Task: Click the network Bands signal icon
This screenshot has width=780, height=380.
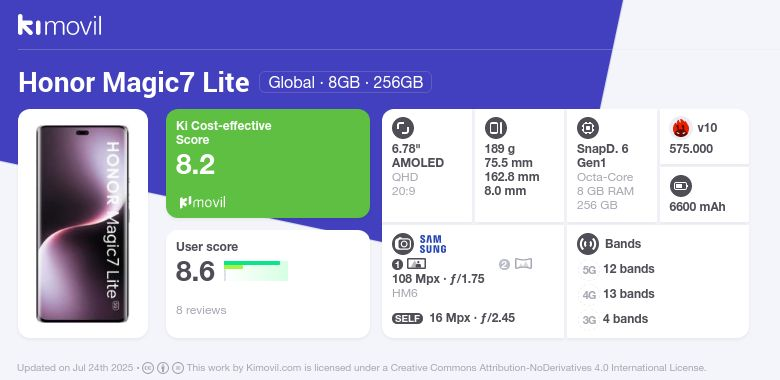Action: coord(587,244)
